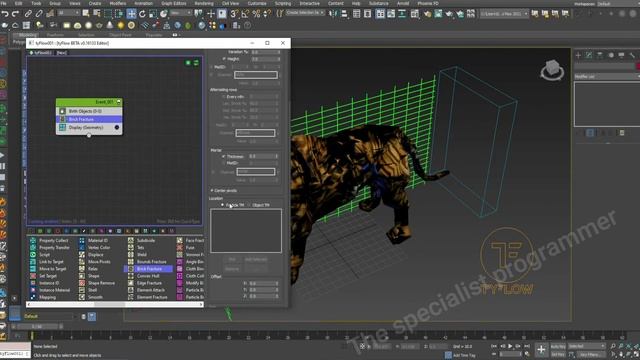The width and height of the screenshot is (640, 360).
Task: Add the Script operator in tyFlow list
Action: [x=44, y=254]
